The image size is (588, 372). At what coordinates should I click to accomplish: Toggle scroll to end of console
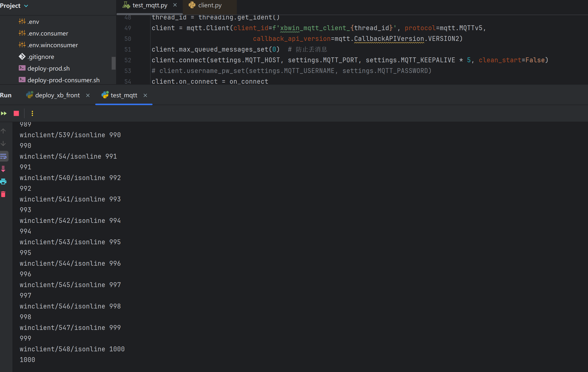[3, 169]
